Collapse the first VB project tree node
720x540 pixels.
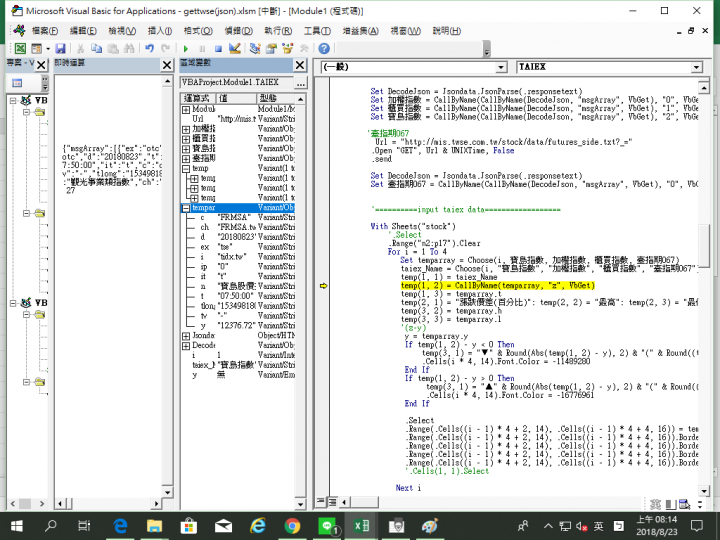pos(13,100)
